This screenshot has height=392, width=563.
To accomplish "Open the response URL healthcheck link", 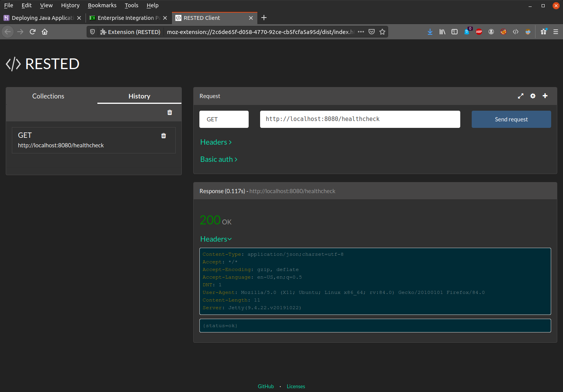I will 292,191.
